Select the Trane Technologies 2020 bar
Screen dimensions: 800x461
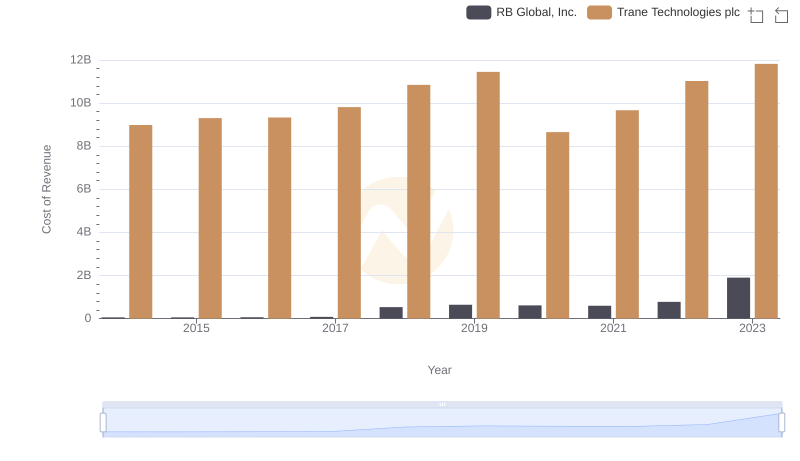pos(558,225)
